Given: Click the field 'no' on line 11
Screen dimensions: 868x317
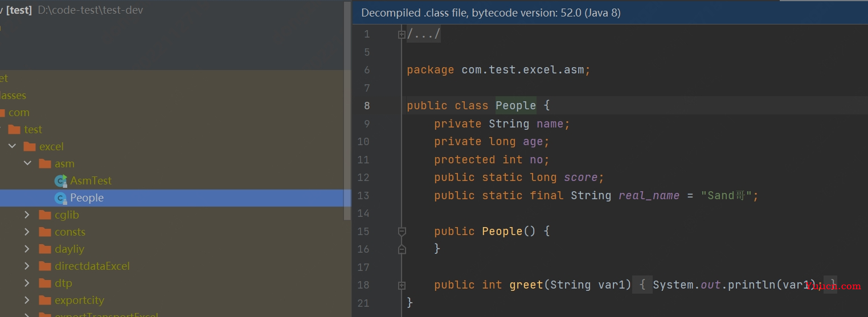Looking at the screenshot, I should tap(536, 160).
